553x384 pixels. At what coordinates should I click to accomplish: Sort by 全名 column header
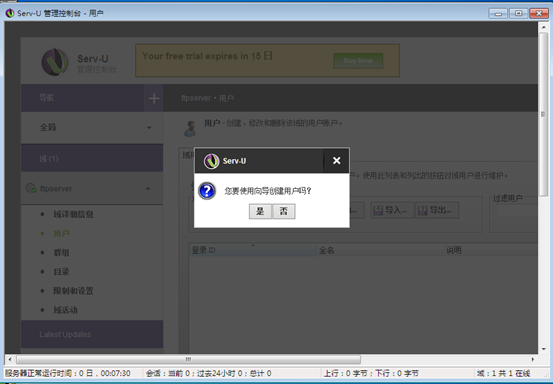[381, 250]
